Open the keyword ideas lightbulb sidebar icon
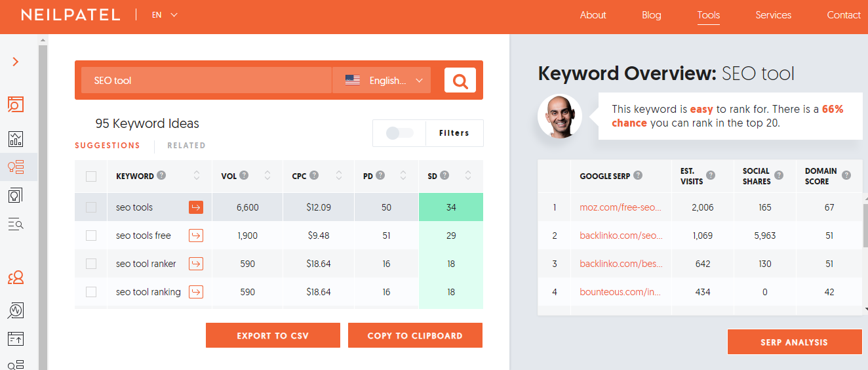 16,167
